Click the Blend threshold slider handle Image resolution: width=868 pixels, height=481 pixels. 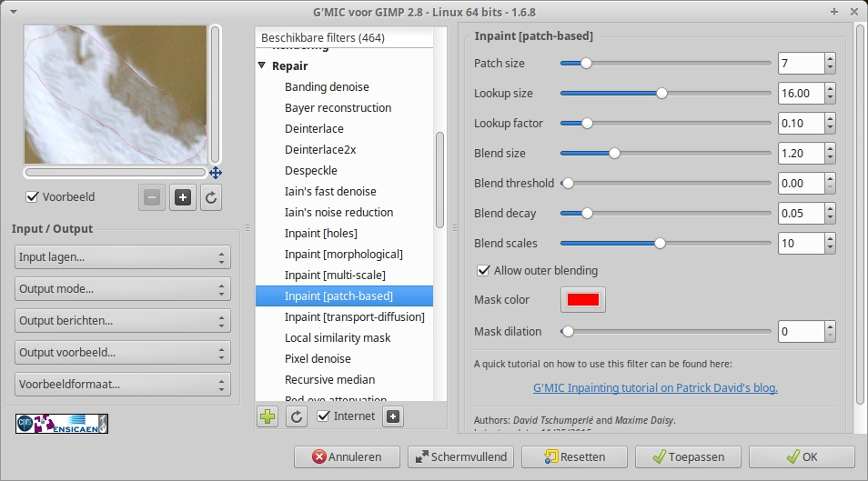(x=568, y=183)
